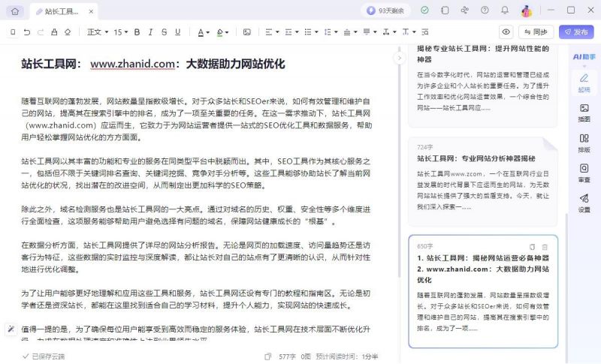Open the 排版 layout tool in the sidebar
The width and height of the screenshot is (601, 364).
tap(584, 143)
